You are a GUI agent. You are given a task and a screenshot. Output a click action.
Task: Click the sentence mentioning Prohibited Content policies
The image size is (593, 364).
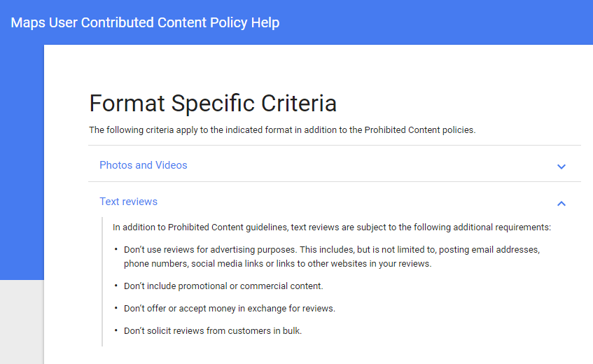282,130
